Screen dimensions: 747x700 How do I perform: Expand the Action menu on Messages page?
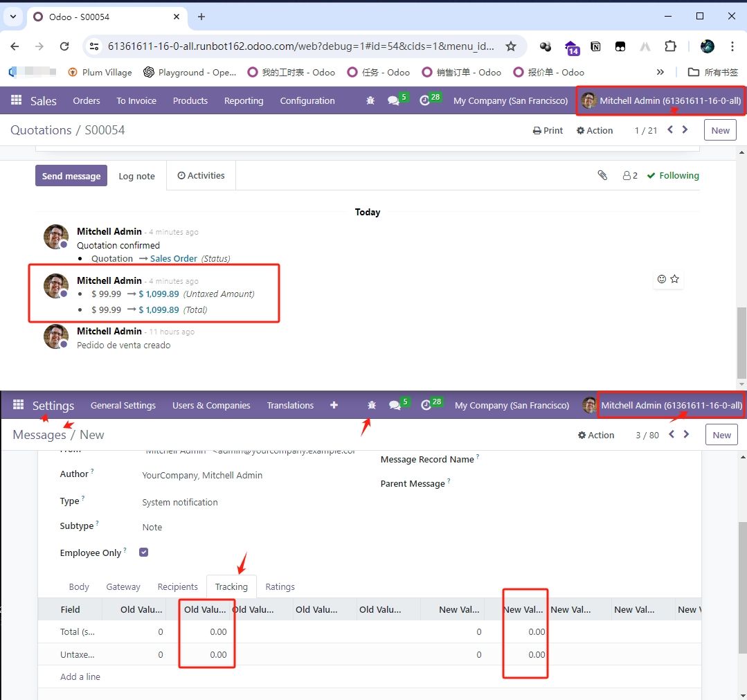click(596, 435)
